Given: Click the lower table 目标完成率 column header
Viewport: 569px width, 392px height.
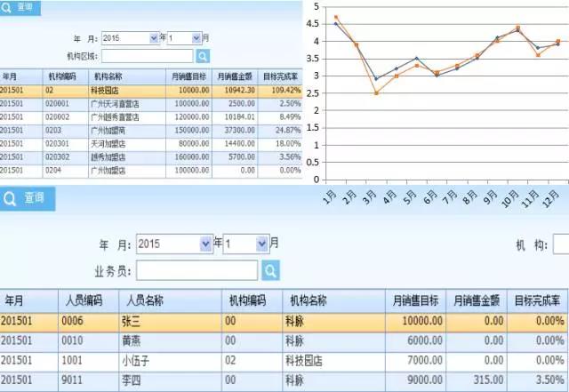Looking at the screenshot, I should (x=538, y=301).
